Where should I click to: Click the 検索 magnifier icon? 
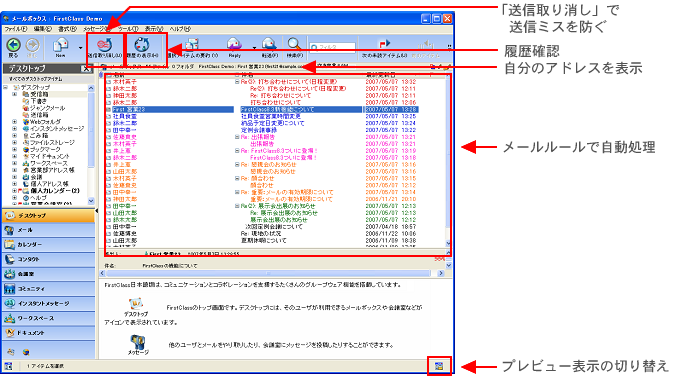click(294, 44)
